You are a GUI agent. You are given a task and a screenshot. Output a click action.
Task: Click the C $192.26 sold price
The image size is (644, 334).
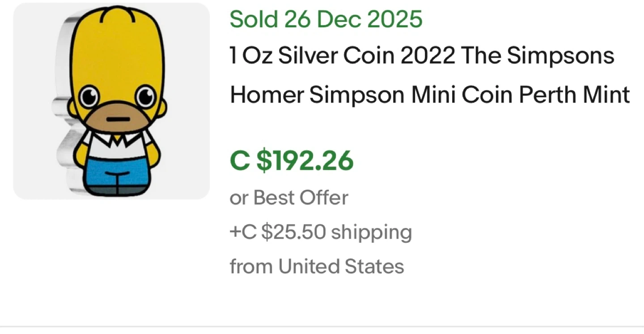pyautogui.click(x=292, y=161)
